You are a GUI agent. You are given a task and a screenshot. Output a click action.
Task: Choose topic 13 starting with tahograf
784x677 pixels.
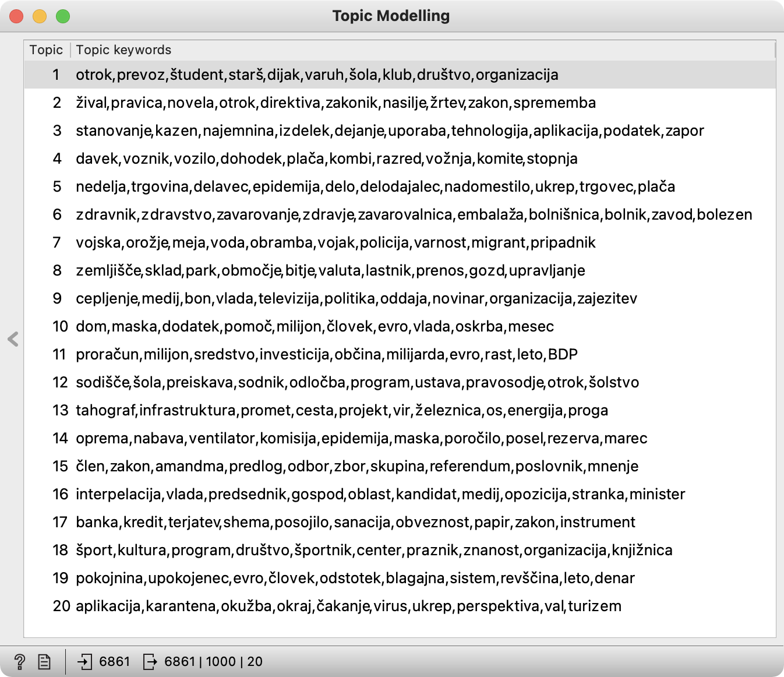342,410
